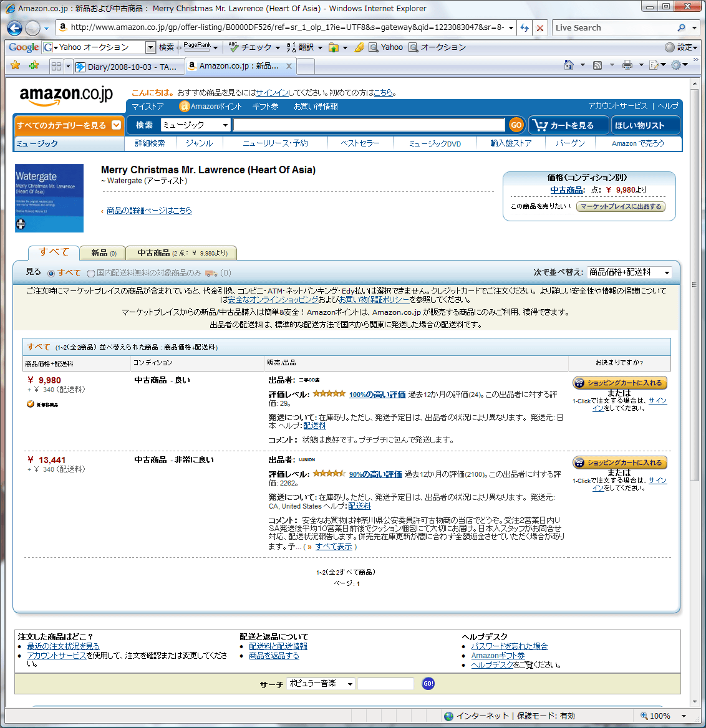Click the browser Back arrow button

(15, 28)
